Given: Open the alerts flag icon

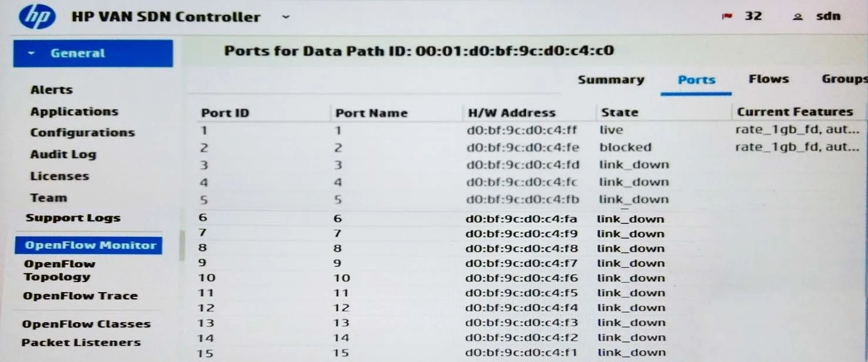Looking at the screenshot, I should pos(727,17).
